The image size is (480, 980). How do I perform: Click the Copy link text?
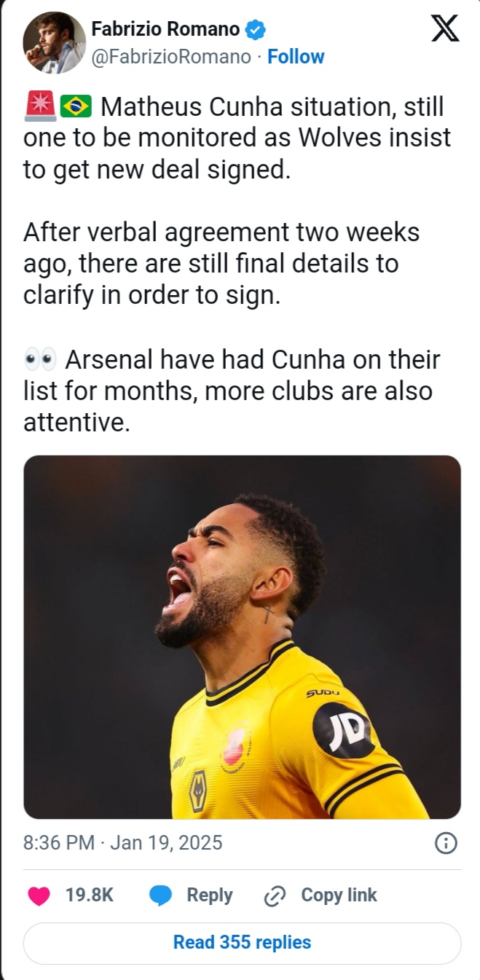click(x=339, y=895)
